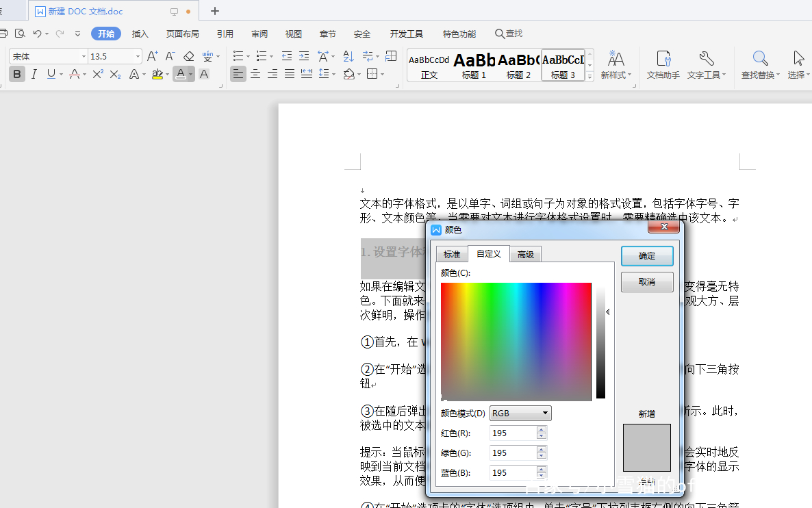Decrease paragraph indent
The width and height of the screenshot is (812, 508).
(286, 56)
